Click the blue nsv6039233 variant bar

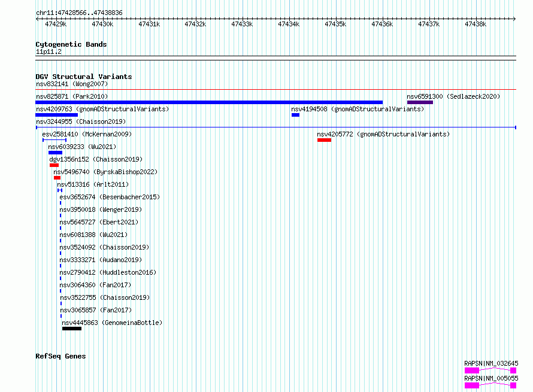point(56,153)
